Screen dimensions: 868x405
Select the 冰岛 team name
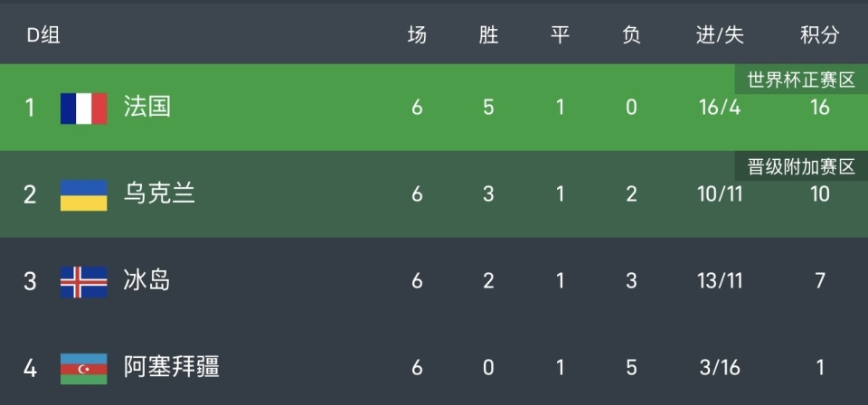pyautogui.click(x=146, y=281)
